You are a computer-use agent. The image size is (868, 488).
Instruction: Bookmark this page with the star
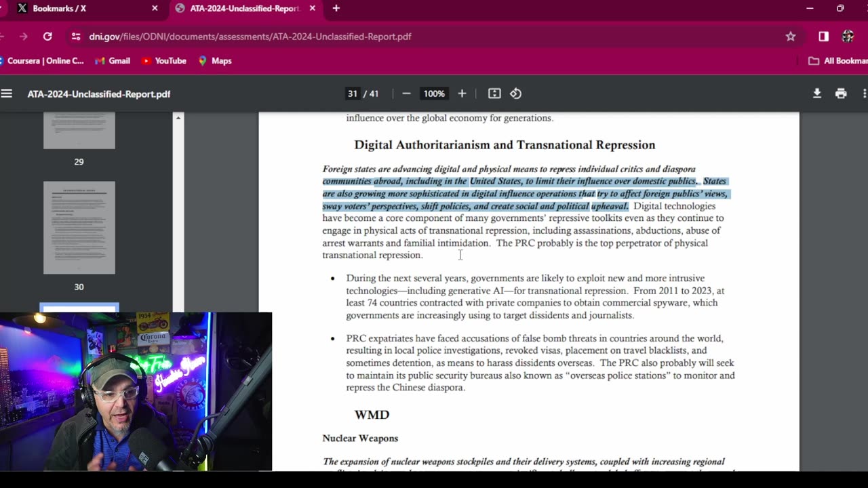click(x=790, y=37)
